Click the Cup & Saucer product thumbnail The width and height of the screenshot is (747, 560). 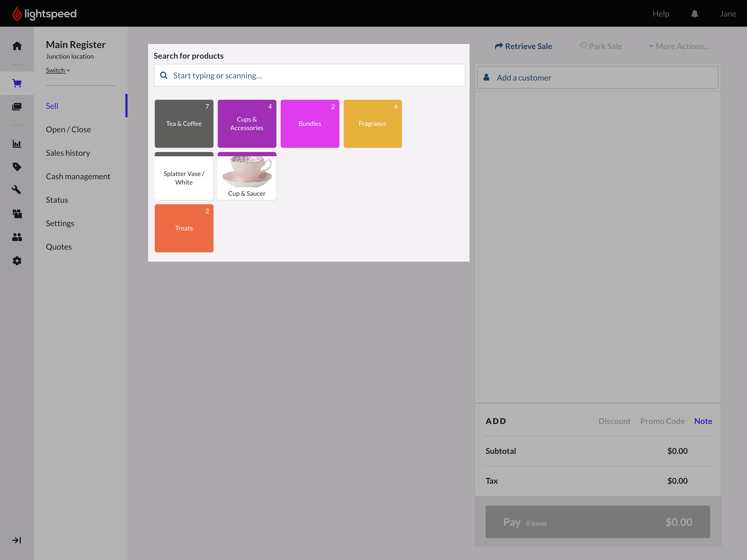coord(247,176)
